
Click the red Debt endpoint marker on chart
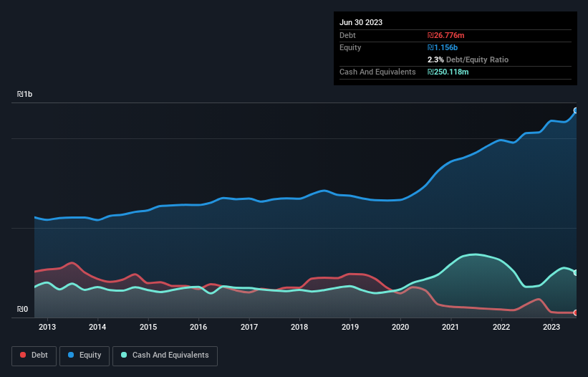point(576,312)
